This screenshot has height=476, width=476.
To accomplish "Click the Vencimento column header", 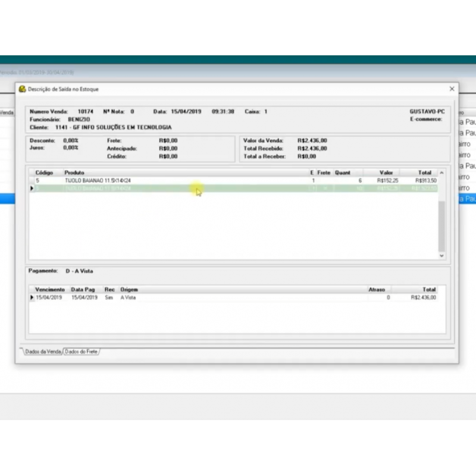I will tap(49, 290).
